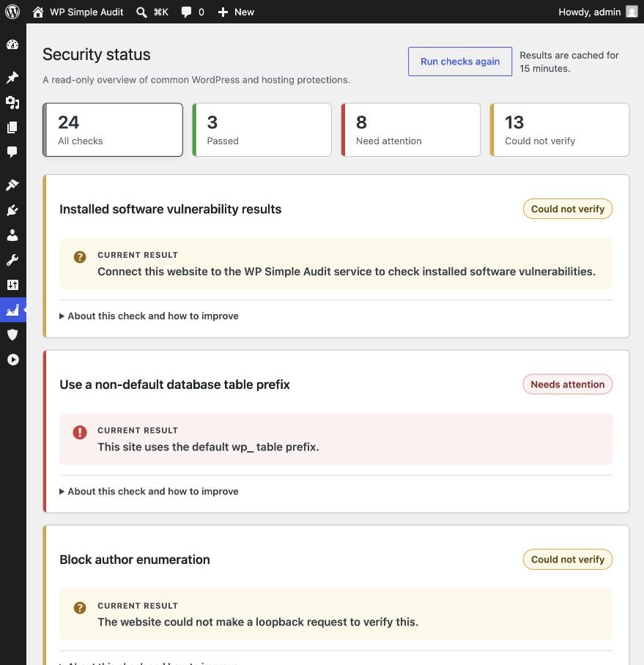
Task: Click 'Connect this website to the WP Simple Audit service' message
Action: click(x=347, y=272)
